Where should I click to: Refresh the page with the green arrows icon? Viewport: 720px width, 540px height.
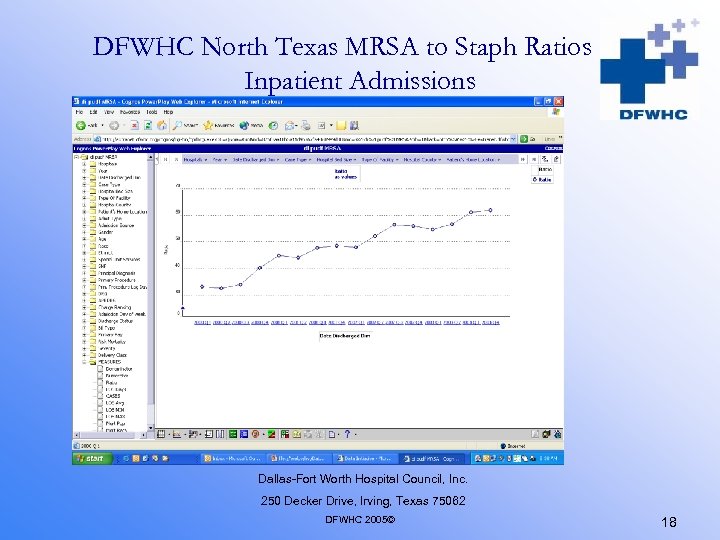click(148, 125)
